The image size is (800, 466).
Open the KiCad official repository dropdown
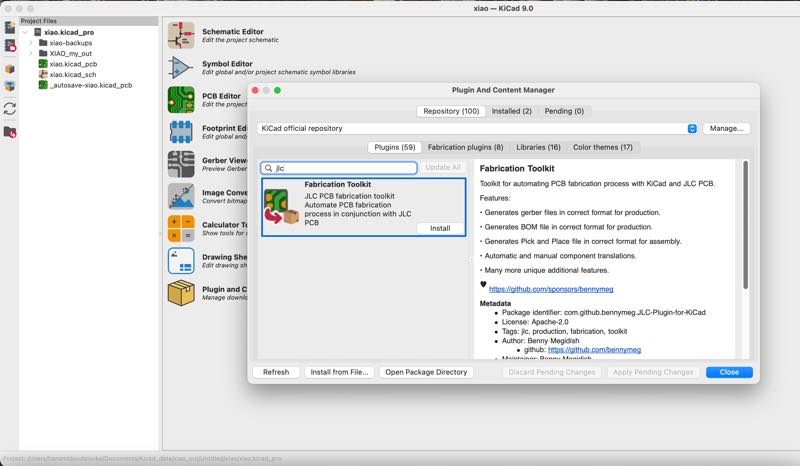click(x=692, y=129)
